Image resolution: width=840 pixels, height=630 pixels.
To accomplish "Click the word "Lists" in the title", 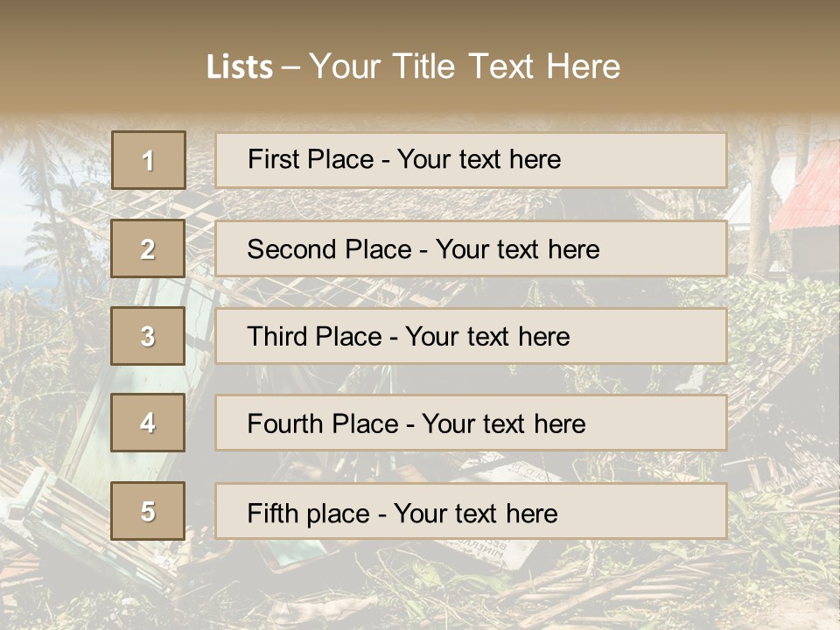I will coord(239,67).
